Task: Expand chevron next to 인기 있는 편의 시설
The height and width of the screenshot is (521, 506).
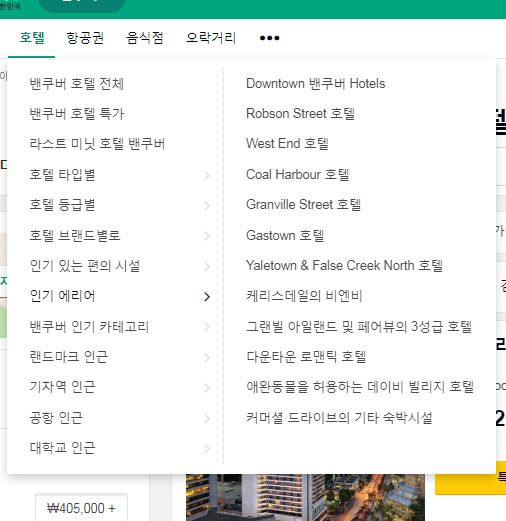Action: (207, 266)
